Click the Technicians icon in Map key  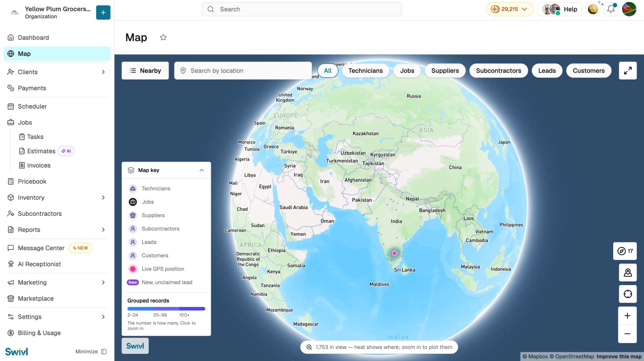(133, 188)
